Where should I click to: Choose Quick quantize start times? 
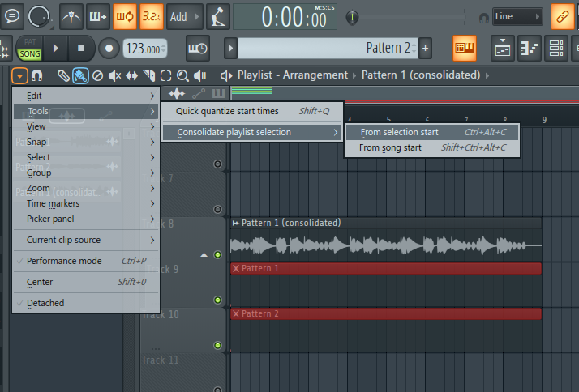coord(252,112)
